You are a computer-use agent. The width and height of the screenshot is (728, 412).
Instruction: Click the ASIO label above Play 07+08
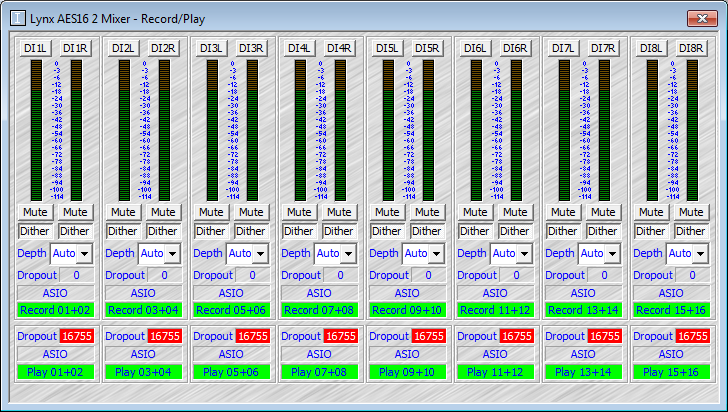pyautogui.click(x=319, y=354)
